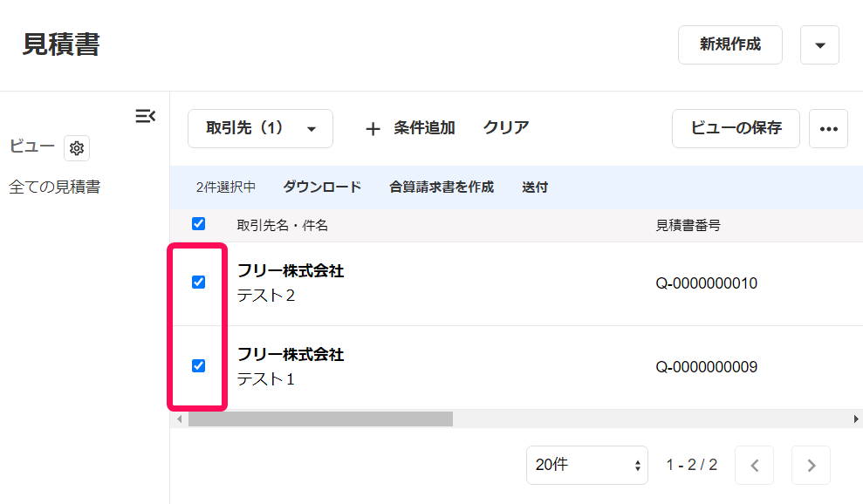
Task: Click the 新規作成 button
Action: tap(729, 45)
